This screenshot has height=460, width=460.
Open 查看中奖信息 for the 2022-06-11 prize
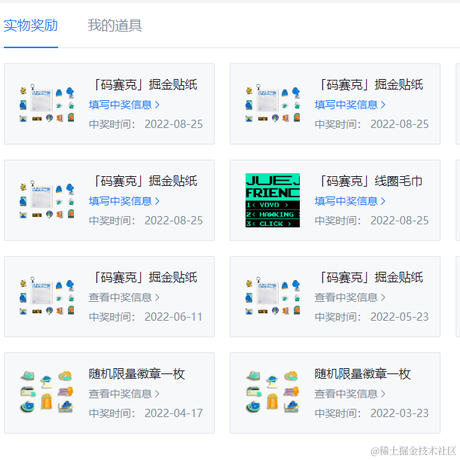[x=124, y=297]
